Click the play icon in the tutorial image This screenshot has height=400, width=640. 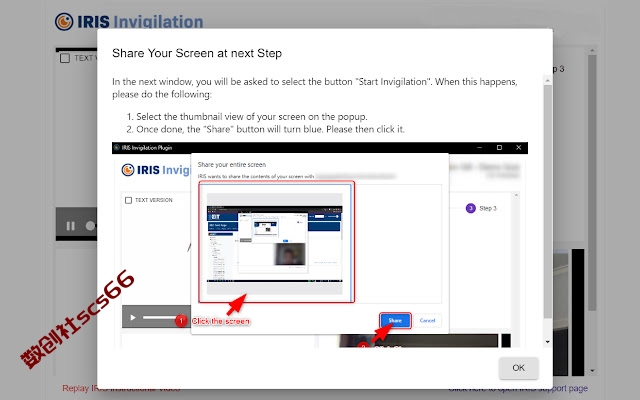tap(133, 317)
